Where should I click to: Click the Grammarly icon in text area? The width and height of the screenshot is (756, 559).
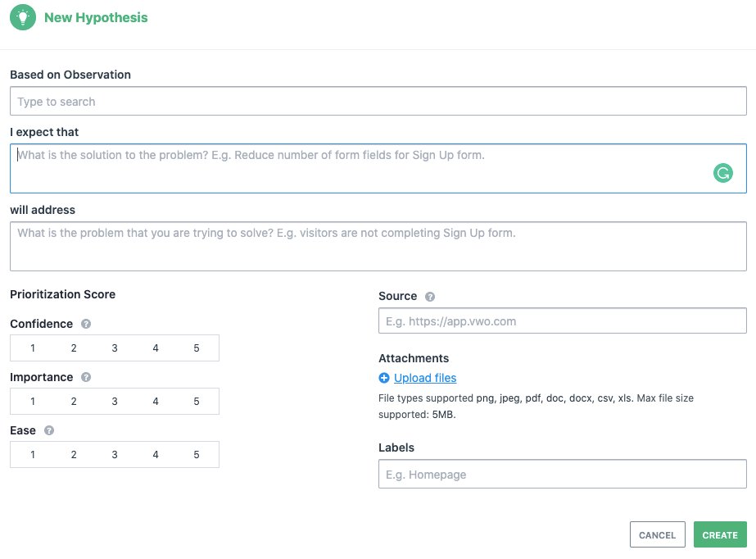[x=722, y=173]
